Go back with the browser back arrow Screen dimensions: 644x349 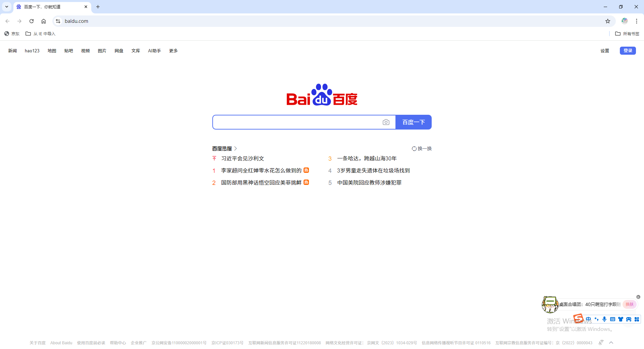(x=7, y=21)
